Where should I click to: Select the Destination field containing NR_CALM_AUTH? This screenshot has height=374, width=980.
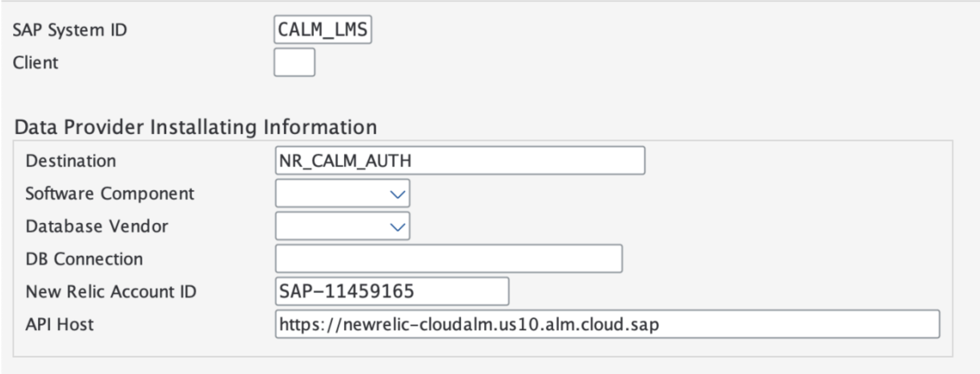[x=460, y=160]
